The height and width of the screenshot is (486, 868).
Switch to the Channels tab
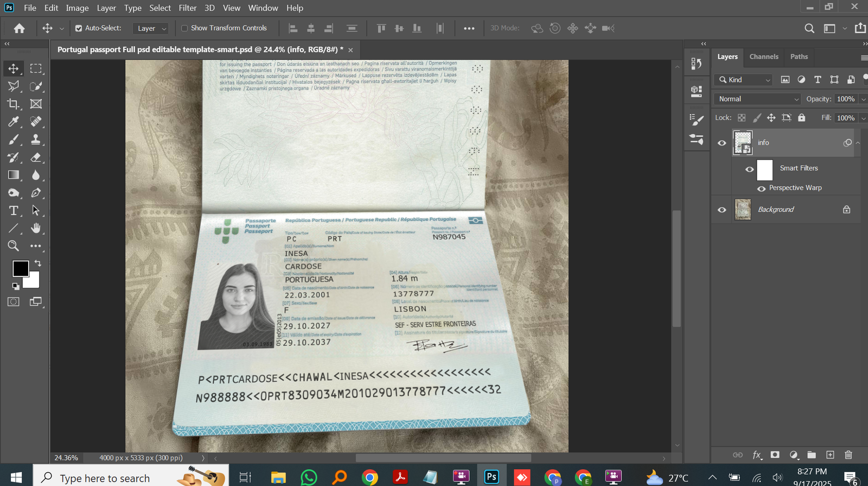(x=763, y=56)
